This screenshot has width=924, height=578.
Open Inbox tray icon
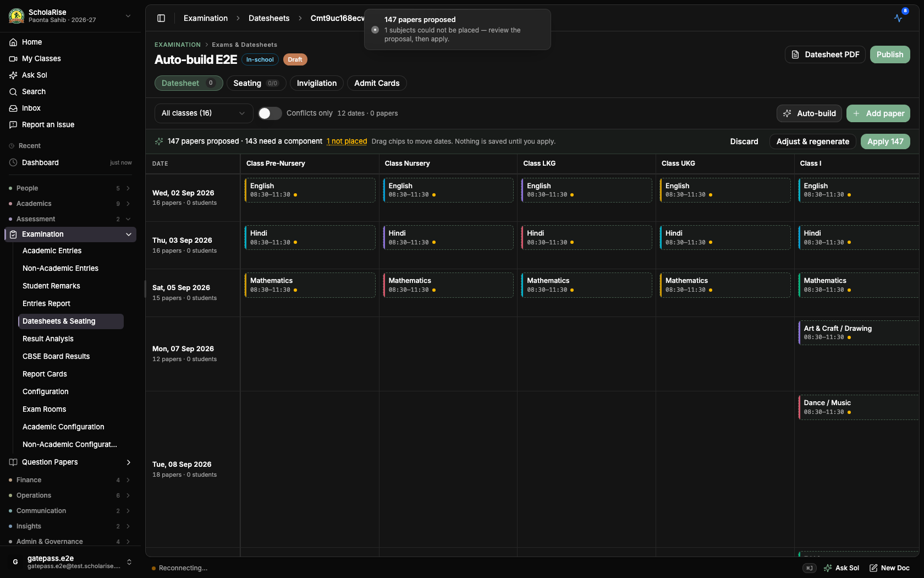point(13,108)
